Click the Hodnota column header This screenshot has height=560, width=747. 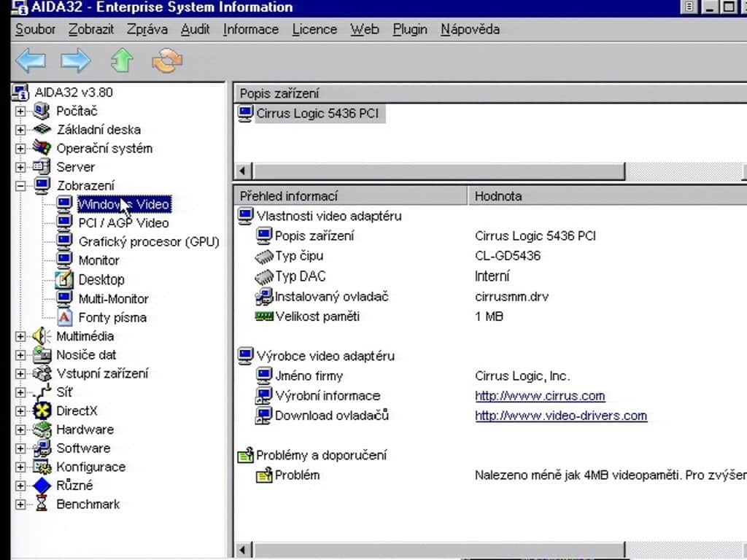coord(608,195)
